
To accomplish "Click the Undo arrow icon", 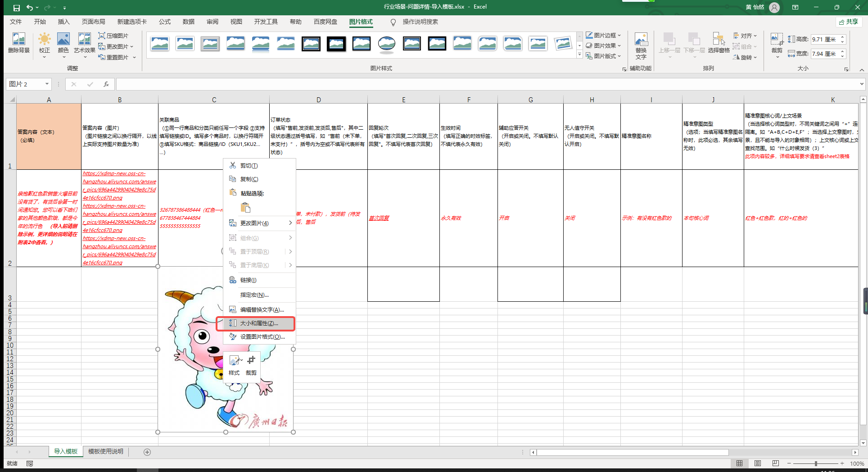I will click(30, 7).
